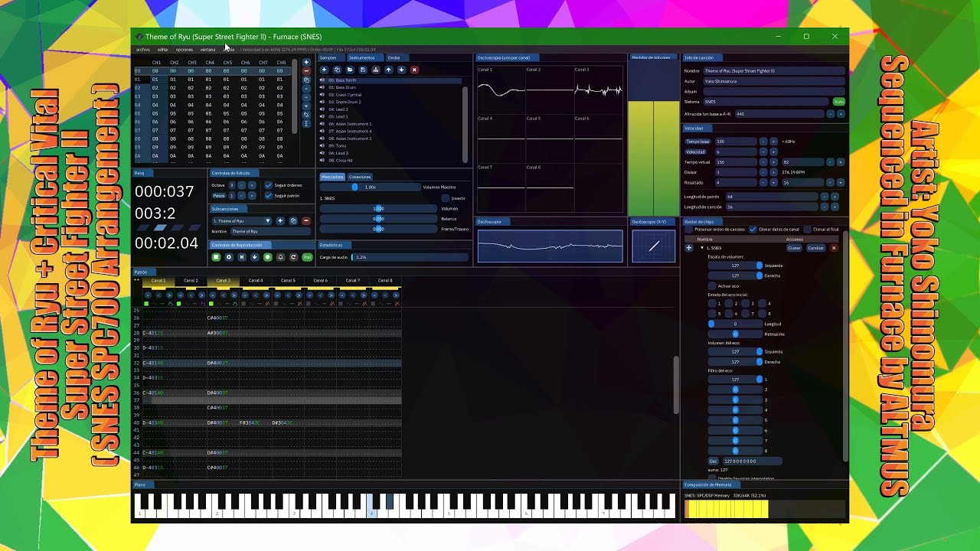
Task: Play from cursor record-circle button
Action: (x=229, y=257)
